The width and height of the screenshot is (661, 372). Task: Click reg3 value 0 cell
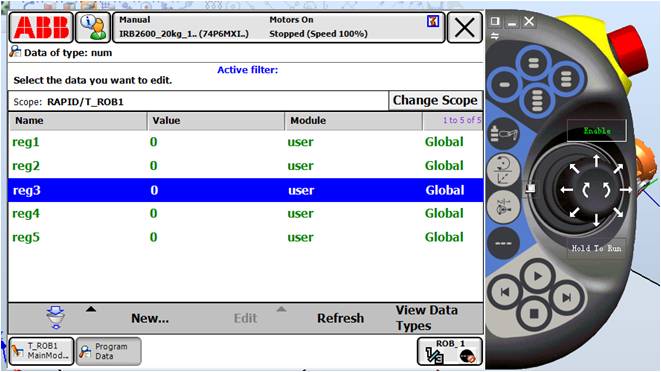(x=154, y=190)
